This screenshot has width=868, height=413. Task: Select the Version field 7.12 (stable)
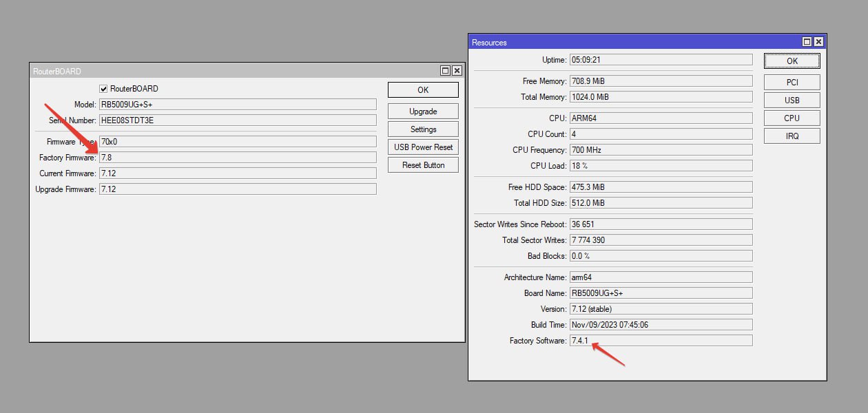coord(661,309)
